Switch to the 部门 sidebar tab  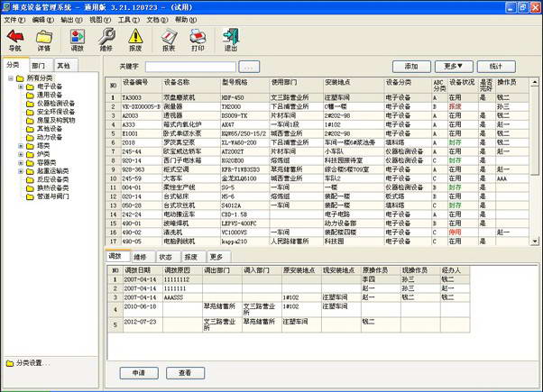click(x=39, y=66)
